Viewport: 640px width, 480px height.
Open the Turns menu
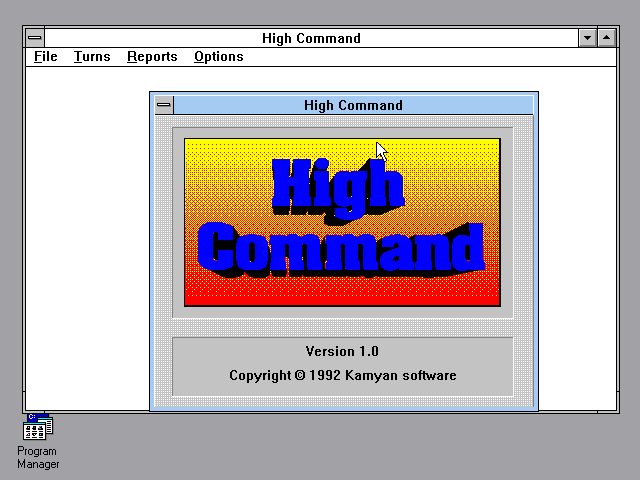click(92, 57)
